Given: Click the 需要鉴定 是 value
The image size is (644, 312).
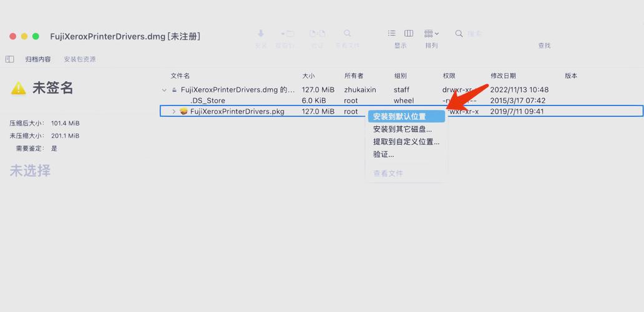Looking at the screenshot, I should 54,149.
